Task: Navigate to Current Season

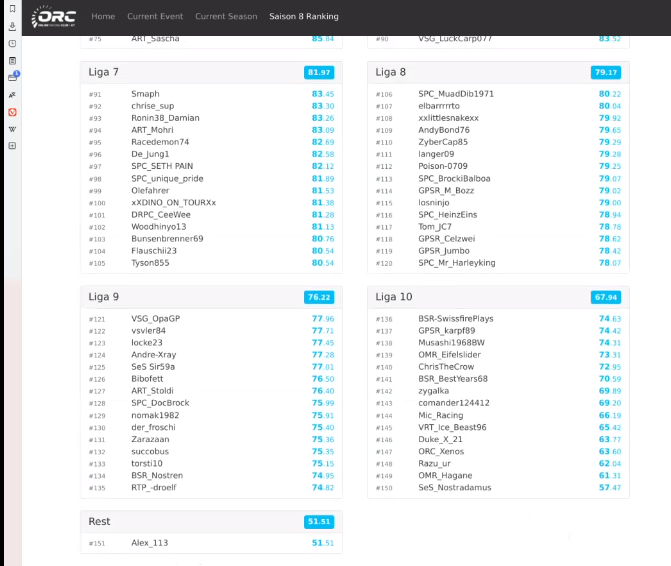Action: [x=226, y=17]
